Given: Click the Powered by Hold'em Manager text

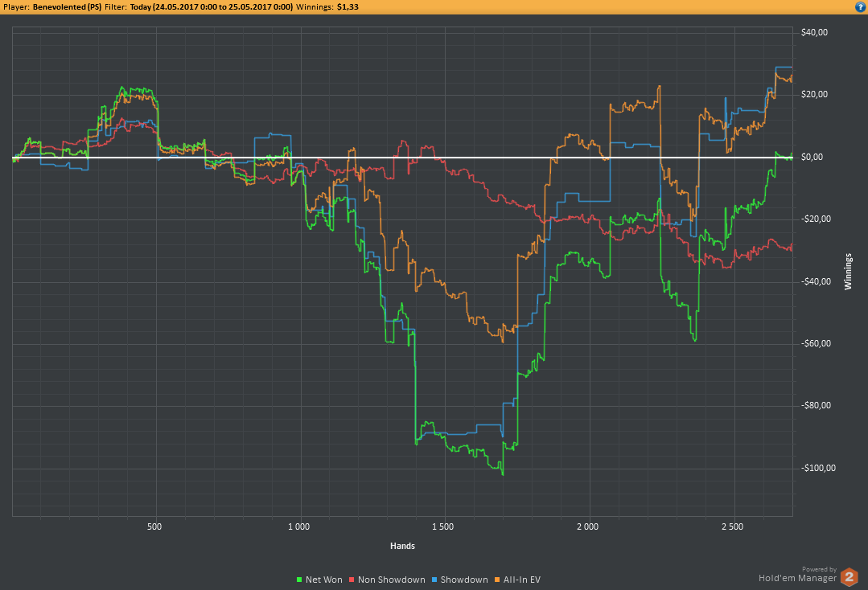Looking at the screenshot, I should click(798, 575).
